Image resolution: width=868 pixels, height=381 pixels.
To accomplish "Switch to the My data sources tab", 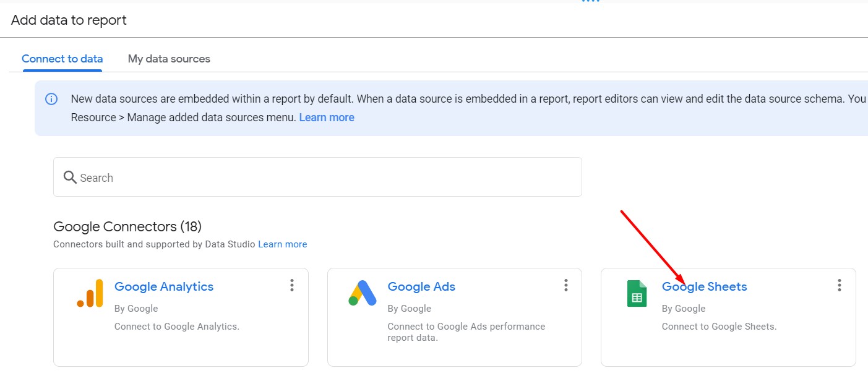I will pyautogui.click(x=169, y=59).
